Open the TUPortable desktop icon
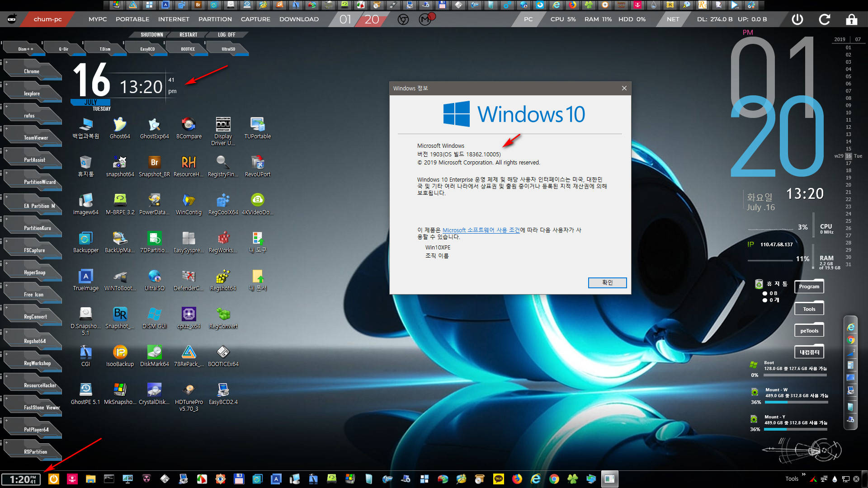Screen dimensions: 868x488 [257, 128]
